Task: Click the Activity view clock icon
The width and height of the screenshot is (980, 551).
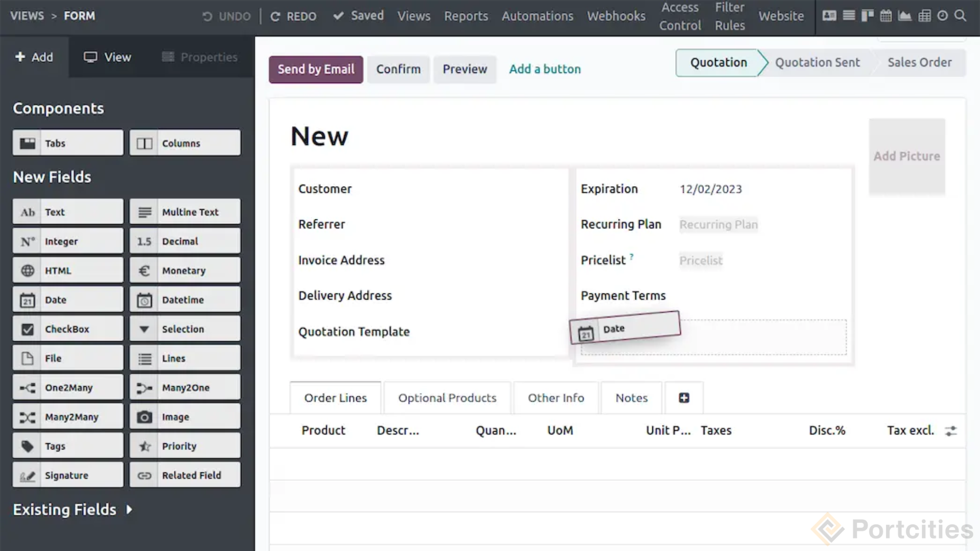Action: tap(942, 16)
